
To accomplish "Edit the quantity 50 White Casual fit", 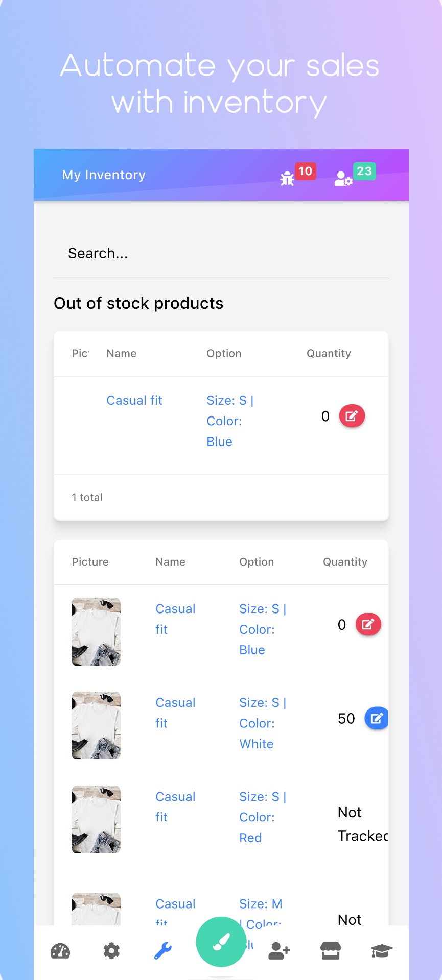I will (377, 718).
